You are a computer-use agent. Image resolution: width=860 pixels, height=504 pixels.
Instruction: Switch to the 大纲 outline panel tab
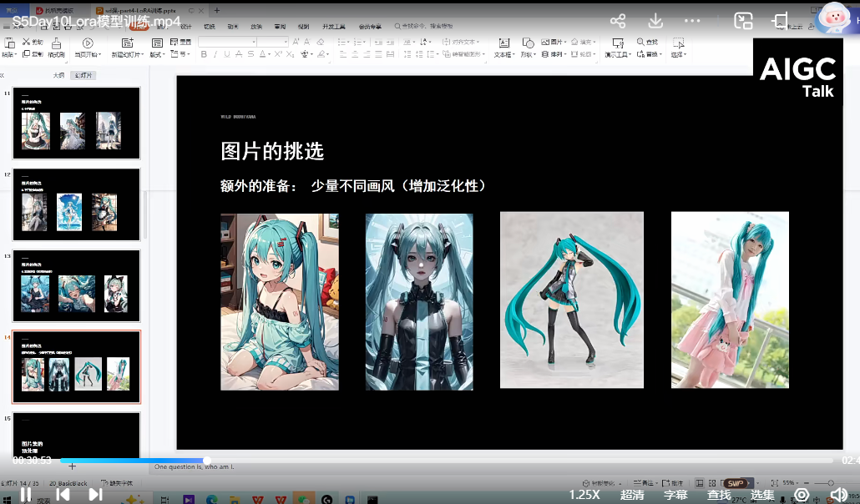pyautogui.click(x=58, y=75)
